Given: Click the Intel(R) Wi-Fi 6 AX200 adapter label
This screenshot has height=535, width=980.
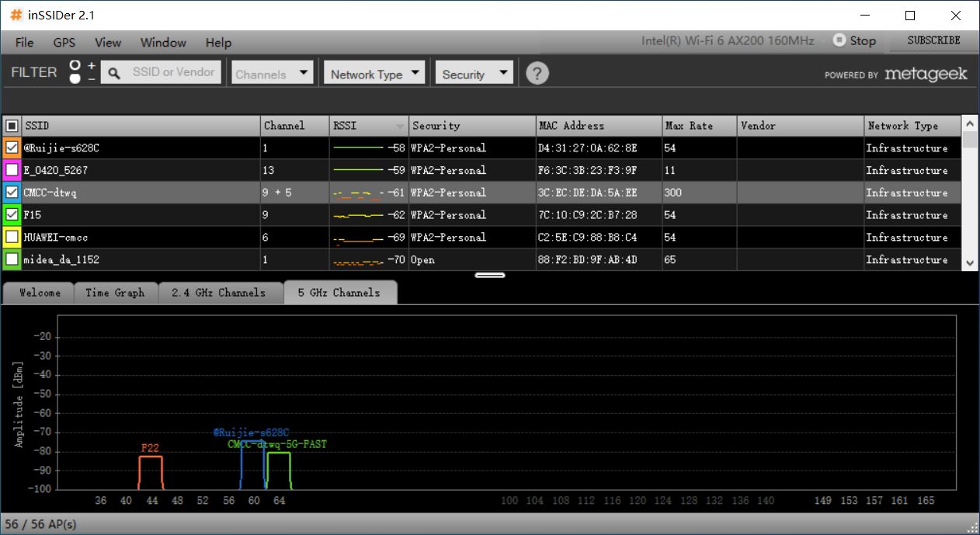Looking at the screenshot, I should point(728,40).
